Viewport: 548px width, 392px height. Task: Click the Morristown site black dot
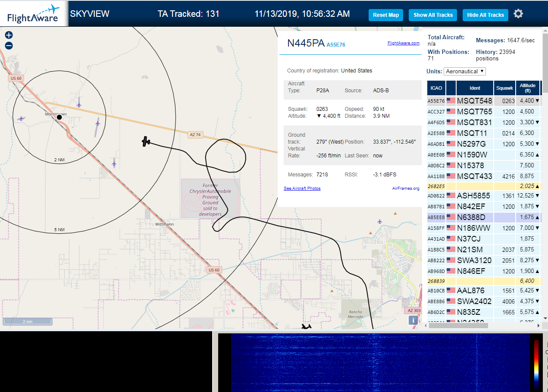click(59, 117)
